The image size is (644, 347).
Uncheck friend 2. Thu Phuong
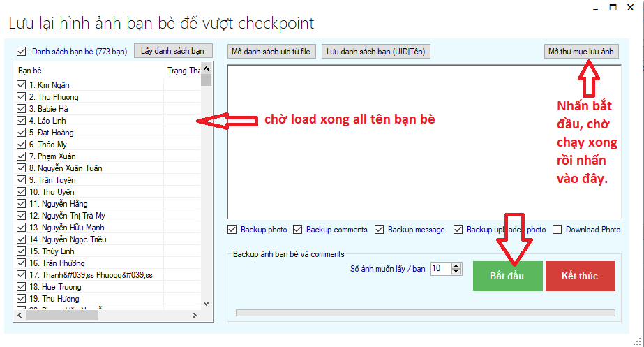22,97
